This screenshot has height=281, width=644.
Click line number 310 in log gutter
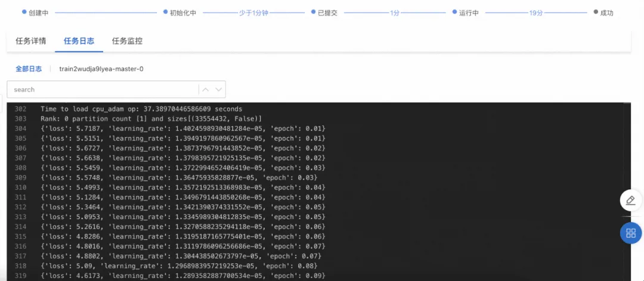coord(20,188)
